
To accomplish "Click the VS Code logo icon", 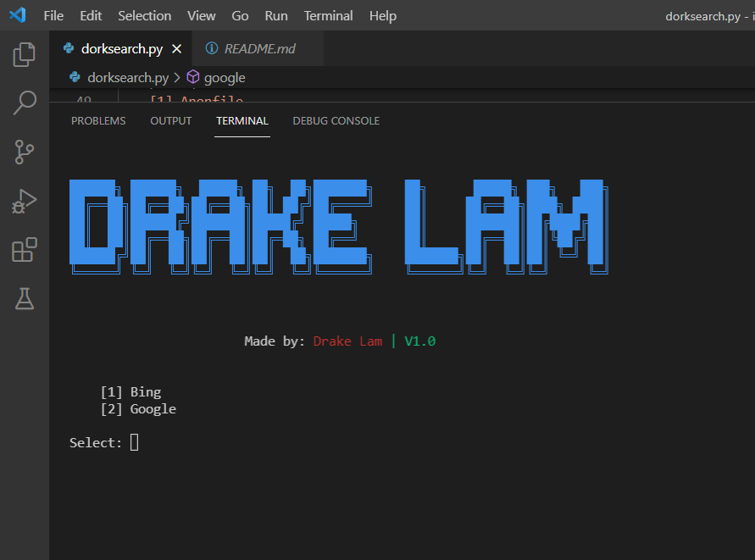I will point(17,15).
